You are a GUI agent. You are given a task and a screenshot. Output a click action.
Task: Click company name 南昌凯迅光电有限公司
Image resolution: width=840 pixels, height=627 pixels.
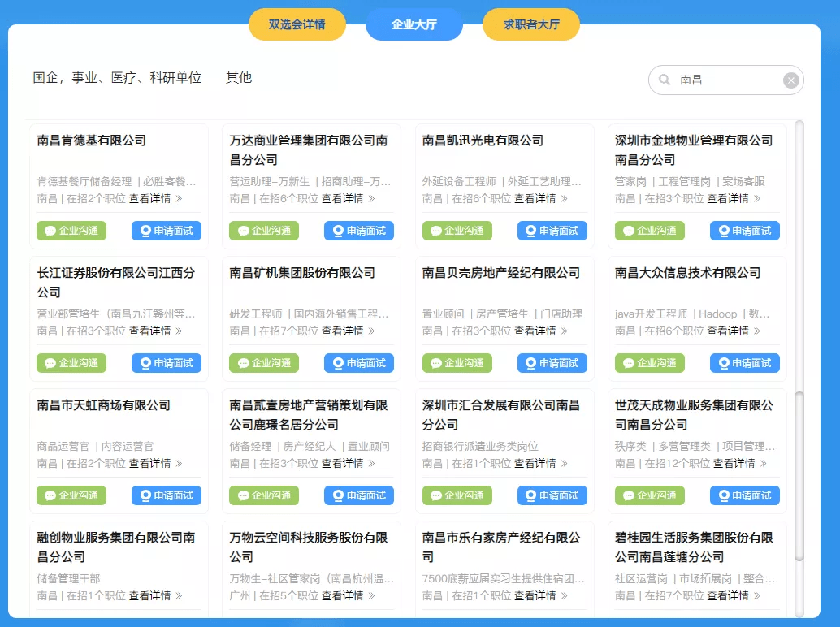483,141
